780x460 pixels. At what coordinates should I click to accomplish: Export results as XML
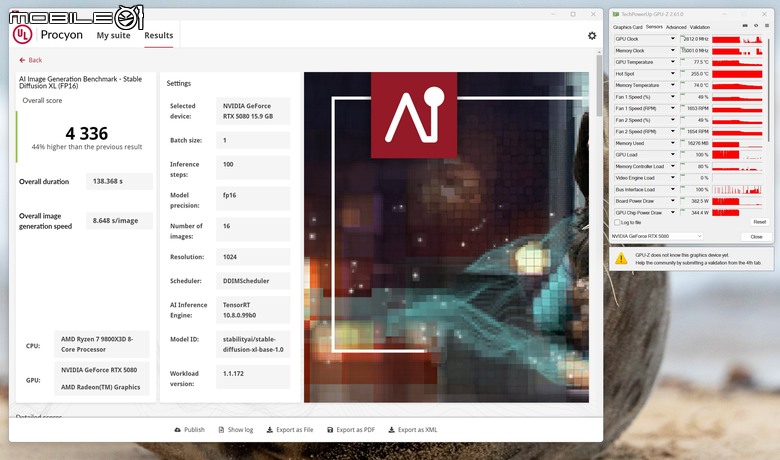coord(413,430)
